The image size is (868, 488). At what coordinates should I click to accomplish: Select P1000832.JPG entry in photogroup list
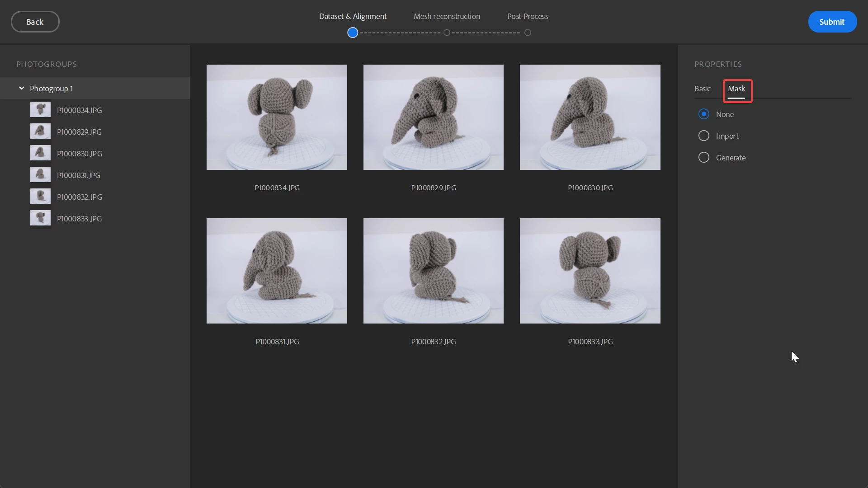80,197
